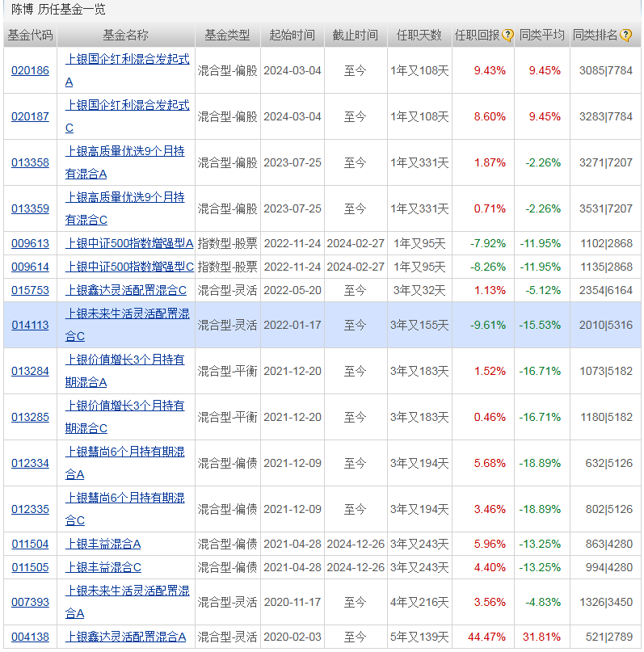Select the 44.47% return value

[x=486, y=637]
